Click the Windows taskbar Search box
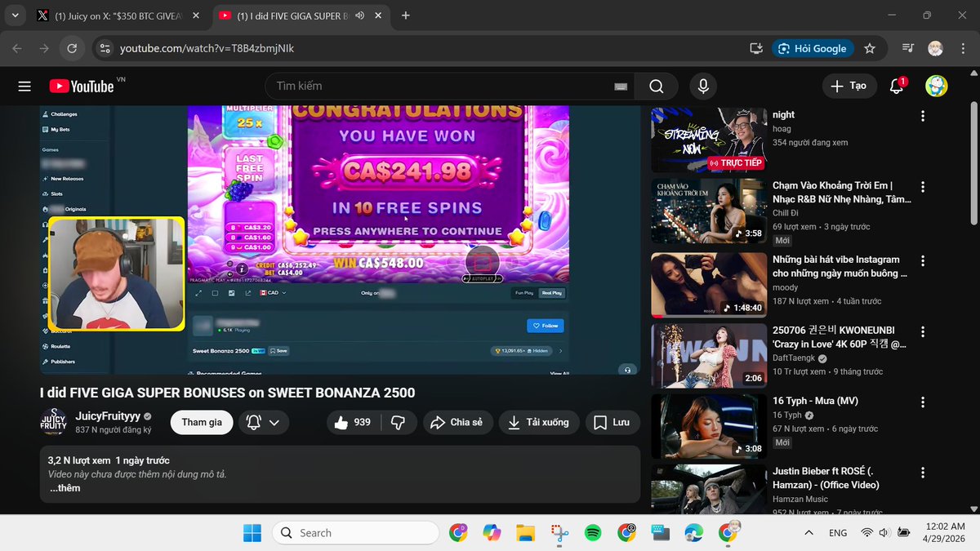Viewport: 980px width, 551px height. pyautogui.click(x=356, y=533)
